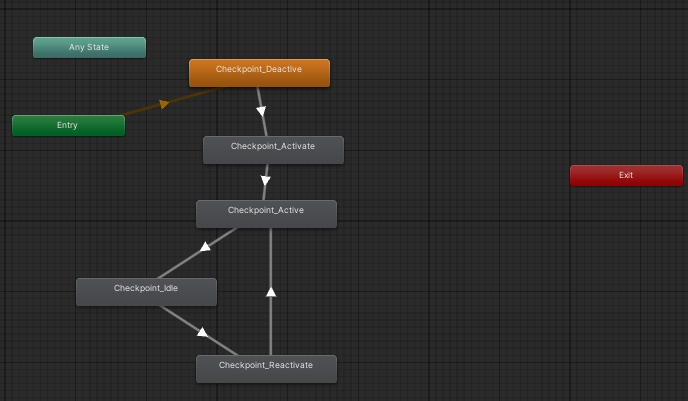Select the Checkpoint_Activate state node
This screenshot has width=688, height=401.
(x=273, y=149)
